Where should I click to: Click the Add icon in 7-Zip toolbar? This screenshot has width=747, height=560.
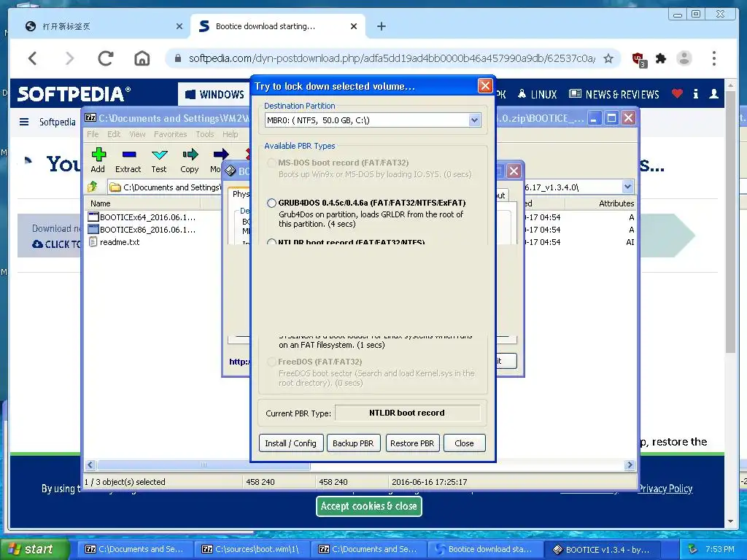coord(98,155)
